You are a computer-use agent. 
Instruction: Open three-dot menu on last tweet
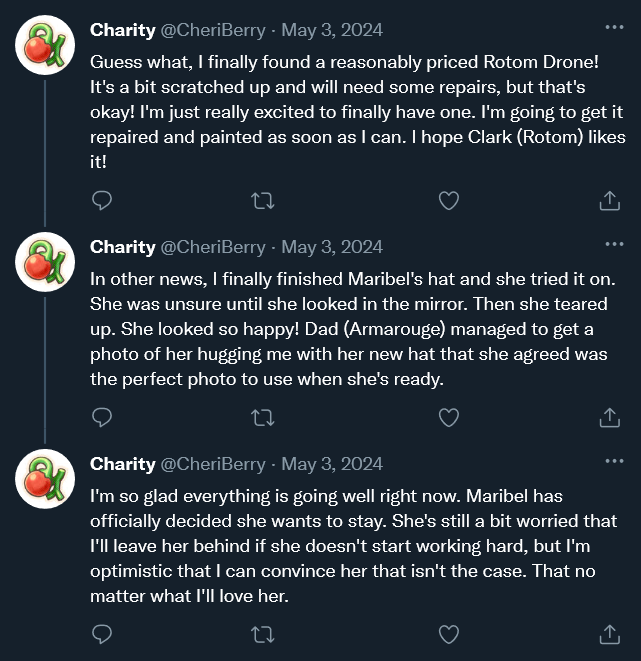coord(613,462)
